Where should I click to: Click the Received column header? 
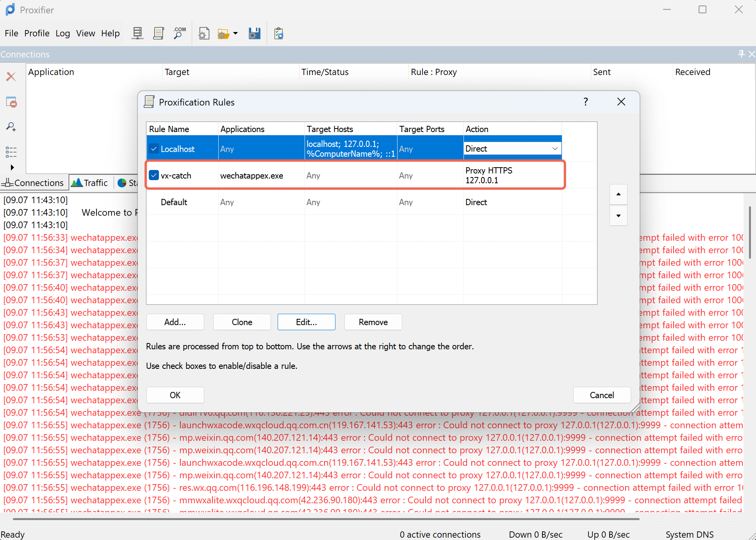[x=714, y=72]
